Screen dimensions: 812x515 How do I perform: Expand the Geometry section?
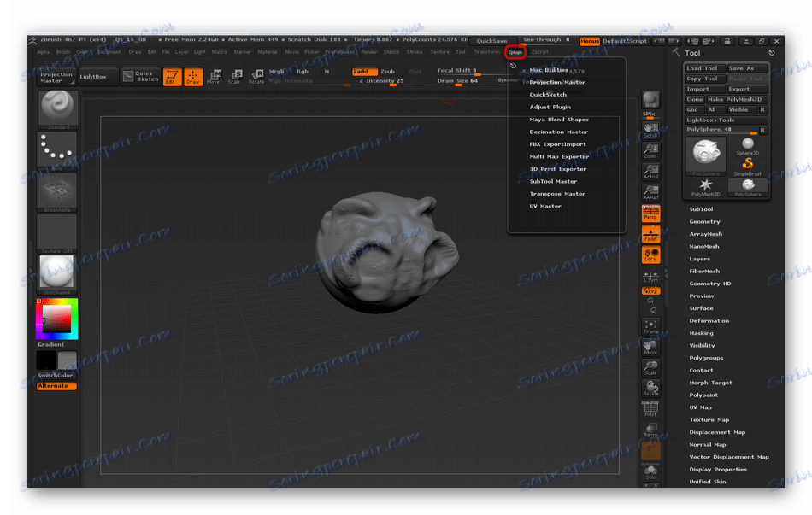pos(704,222)
